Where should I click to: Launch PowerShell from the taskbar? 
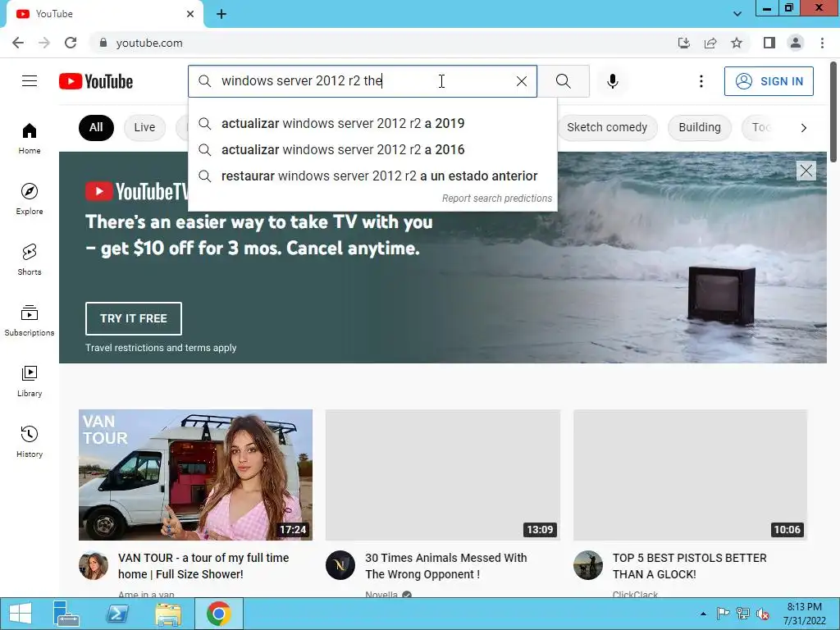pos(116,614)
